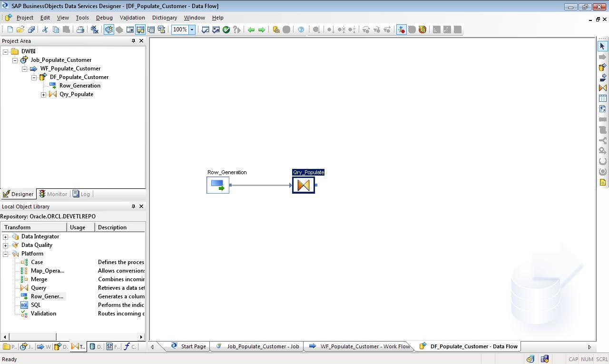Click the Copy toolbar icon
This screenshot has width=609, height=364.
click(x=56, y=30)
